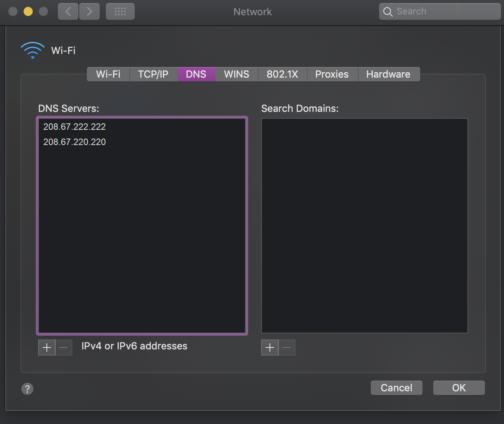
Task: Select DNS server 208.67.220.220
Action: [142, 142]
